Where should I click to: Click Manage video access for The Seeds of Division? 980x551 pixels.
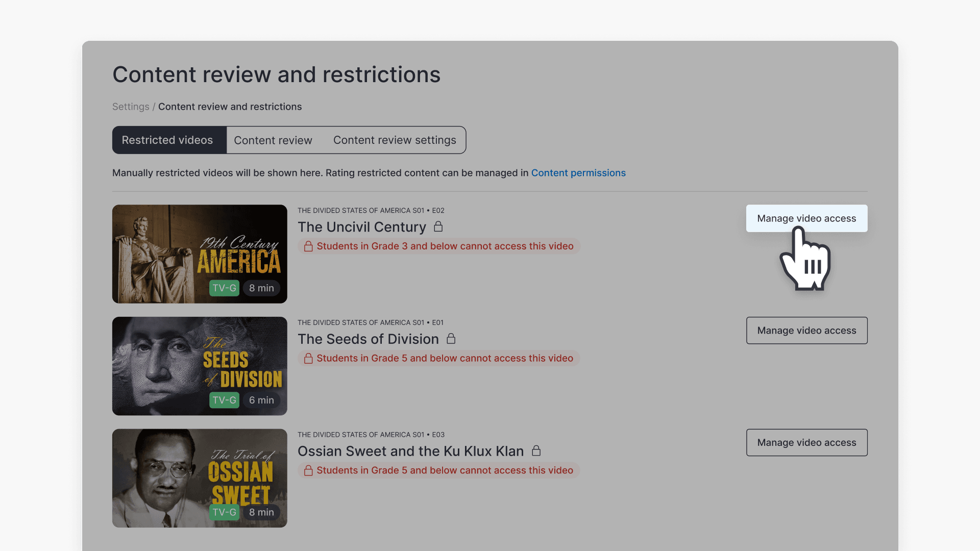pyautogui.click(x=806, y=330)
